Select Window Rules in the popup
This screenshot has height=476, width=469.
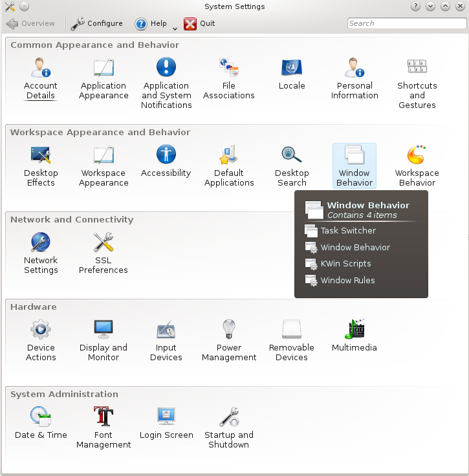tap(347, 281)
